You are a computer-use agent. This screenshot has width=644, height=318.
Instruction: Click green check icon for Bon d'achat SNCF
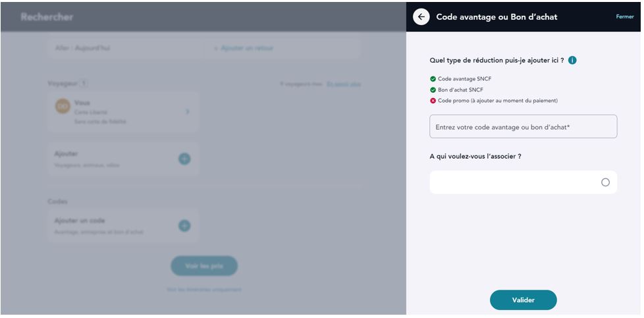point(433,90)
